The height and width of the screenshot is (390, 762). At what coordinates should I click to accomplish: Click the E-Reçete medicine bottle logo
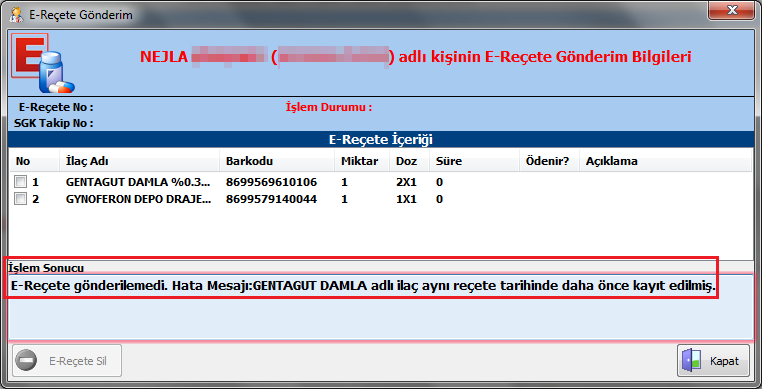pyautogui.click(x=43, y=63)
